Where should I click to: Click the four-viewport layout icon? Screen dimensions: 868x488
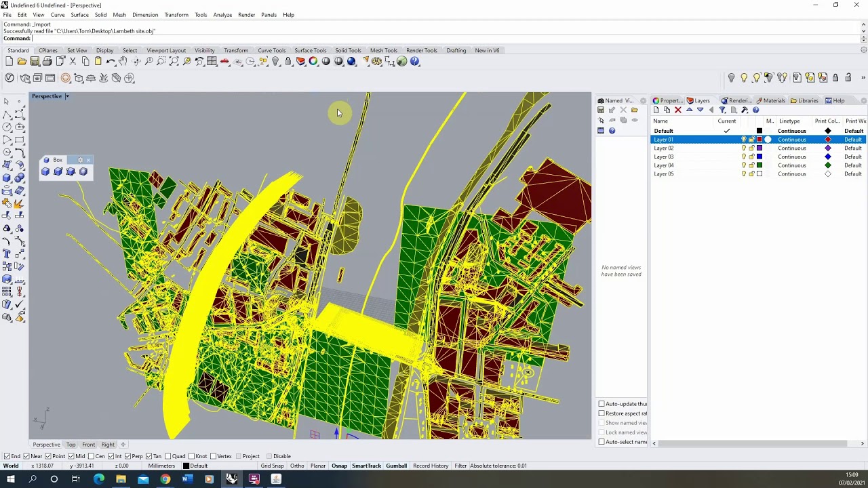pos(212,62)
